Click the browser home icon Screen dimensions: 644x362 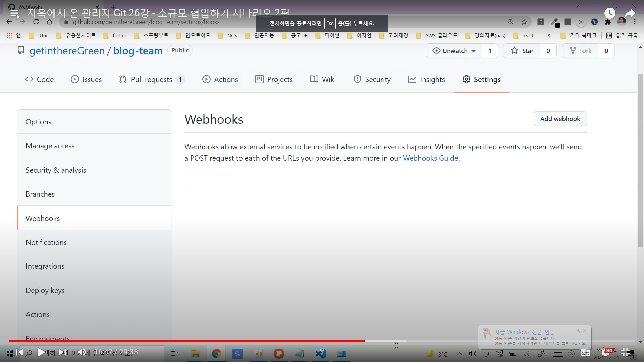tap(50, 22)
